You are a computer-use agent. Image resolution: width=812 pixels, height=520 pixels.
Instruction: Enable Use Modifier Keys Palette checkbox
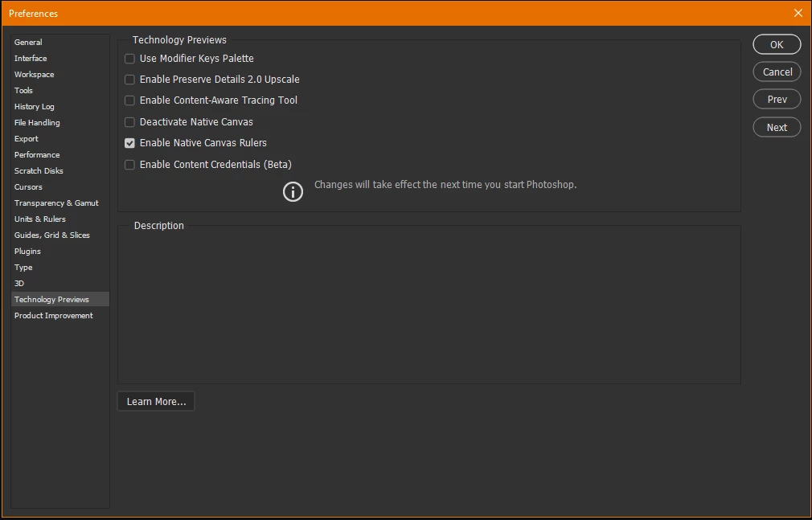click(x=129, y=59)
